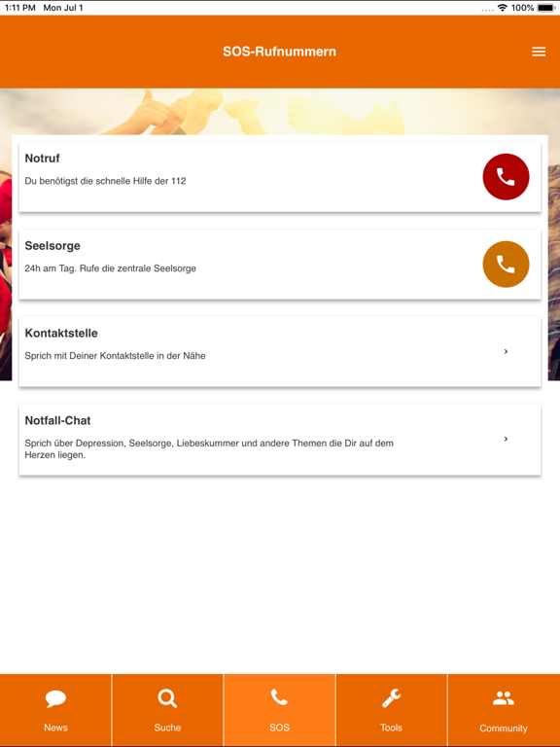Click text 'Du benötigst die schnelle Hilfe der 112'
560x747 pixels.
105,181
